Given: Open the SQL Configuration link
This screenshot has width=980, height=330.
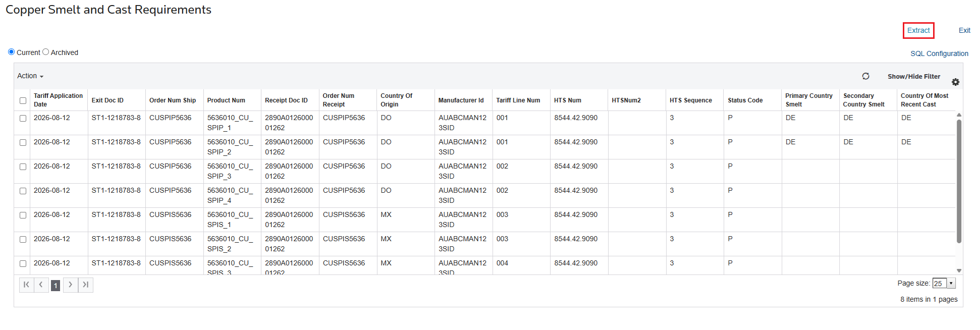Looking at the screenshot, I should pos(939,53).
